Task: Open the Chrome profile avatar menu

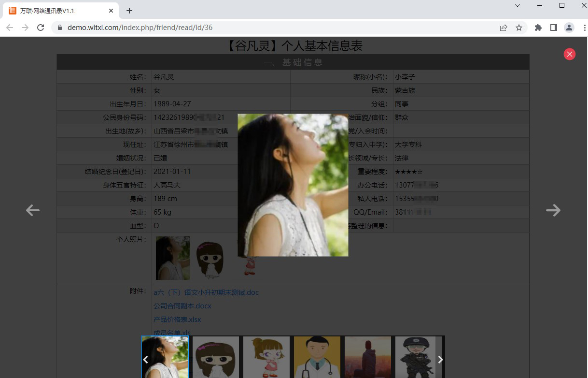Action: [569, 28]
